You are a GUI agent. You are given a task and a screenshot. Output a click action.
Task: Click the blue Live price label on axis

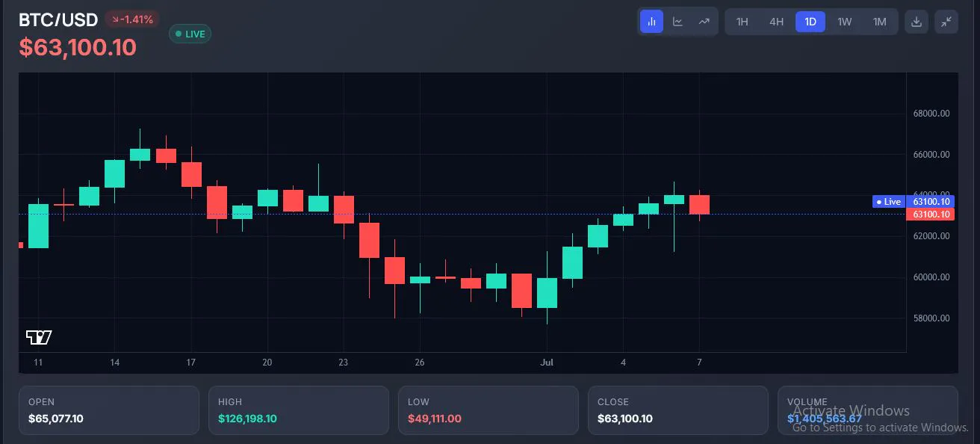[913, 202]
